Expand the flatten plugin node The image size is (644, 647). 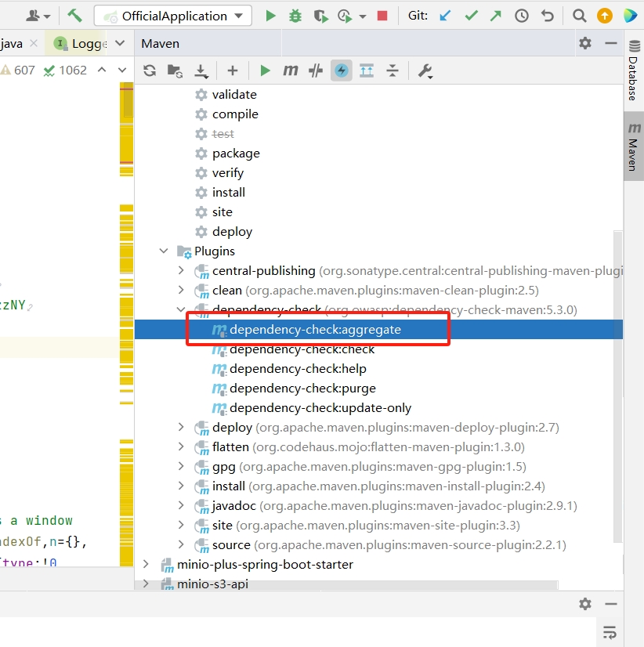point(181,446)
